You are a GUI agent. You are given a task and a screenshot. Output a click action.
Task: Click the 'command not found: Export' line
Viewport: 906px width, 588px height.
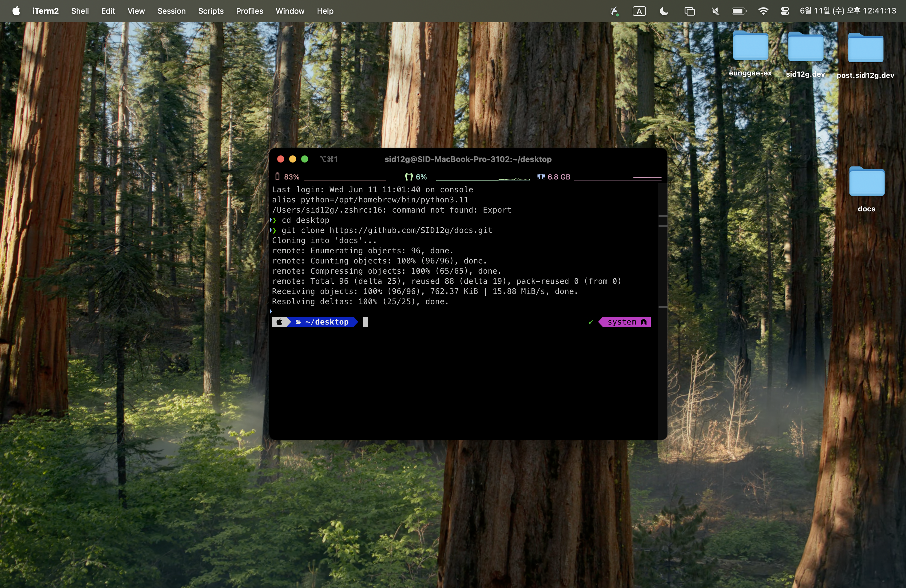coord(391,210)
